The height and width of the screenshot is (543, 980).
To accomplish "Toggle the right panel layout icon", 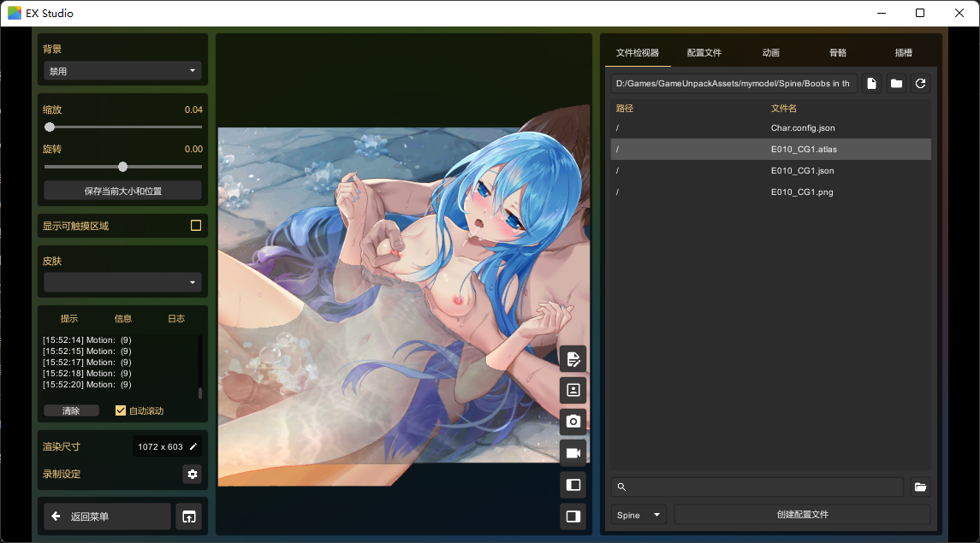I will tap(573, 516).
